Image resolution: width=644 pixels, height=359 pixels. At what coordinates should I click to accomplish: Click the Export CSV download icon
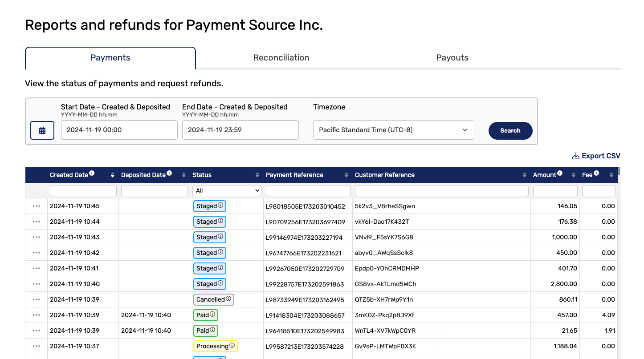(x=575, y=156)
